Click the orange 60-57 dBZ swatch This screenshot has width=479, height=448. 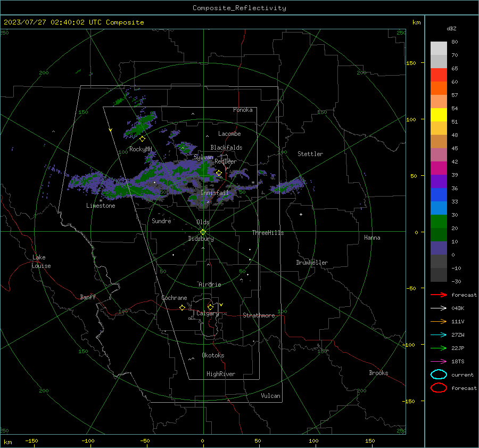click(x=439, y=88)
